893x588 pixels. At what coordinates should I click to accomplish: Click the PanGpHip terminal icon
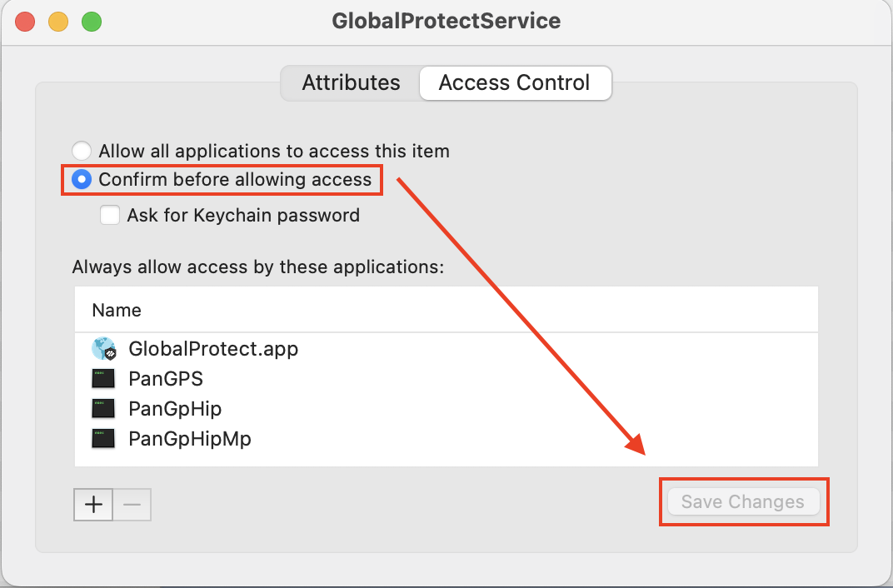(x=103, y=408)
